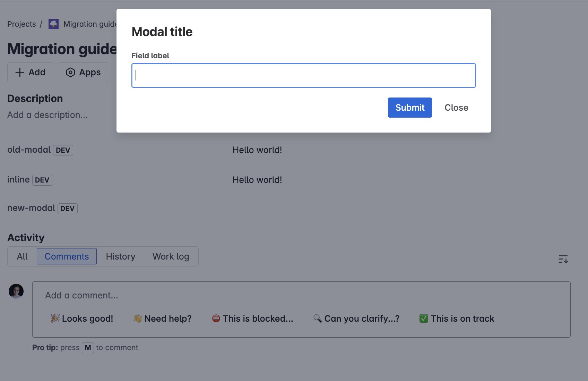
Task: Click the Add (+) button
Action: (30, 72)
